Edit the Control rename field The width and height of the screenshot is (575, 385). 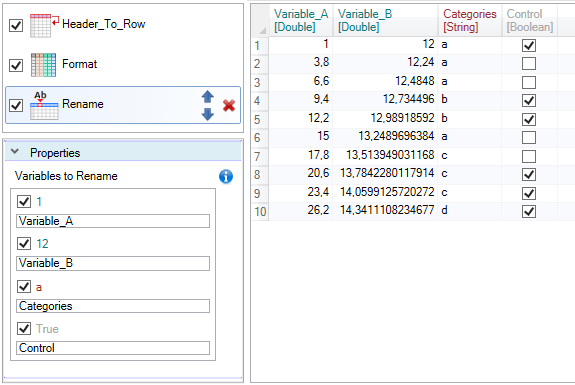(113, 348)
